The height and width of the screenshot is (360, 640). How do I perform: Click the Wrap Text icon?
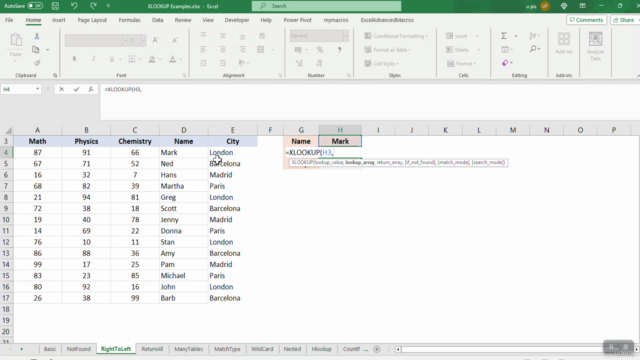(x=262, y=36)
